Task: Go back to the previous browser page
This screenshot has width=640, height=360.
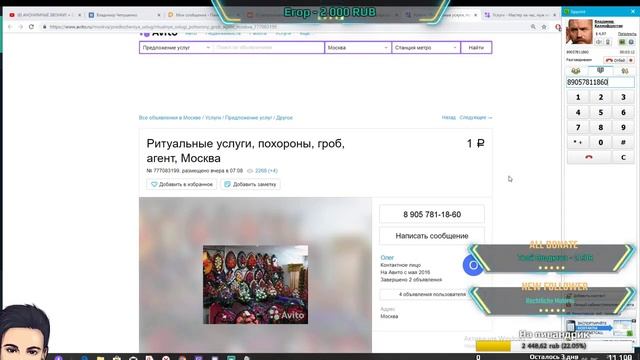Action: pyautogui.click(x=10, y=27)
